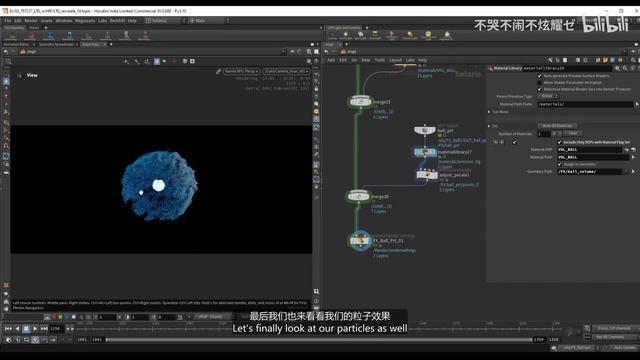The height and width of the screenshot is (360, 640).
Task: Open the Karma XPU renderer dropdown
Action: pos(241,71)
